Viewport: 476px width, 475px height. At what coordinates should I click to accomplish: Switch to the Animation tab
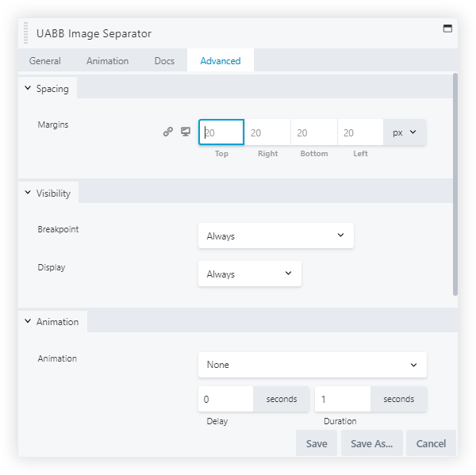point(107,61)
